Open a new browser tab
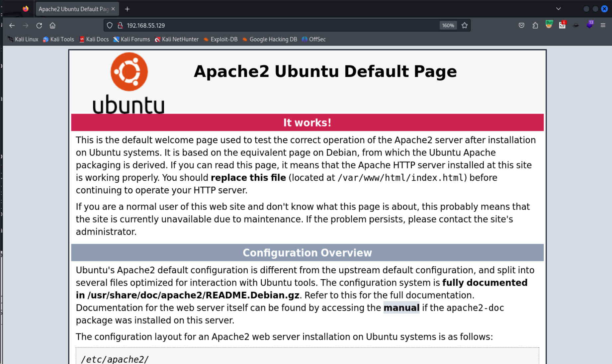 click(127, 9)
